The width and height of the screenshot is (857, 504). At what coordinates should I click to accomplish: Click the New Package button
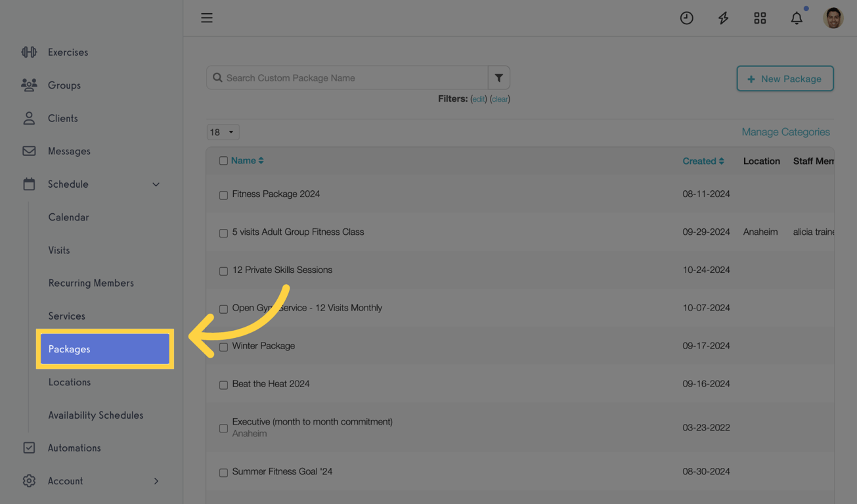point(785,78)
